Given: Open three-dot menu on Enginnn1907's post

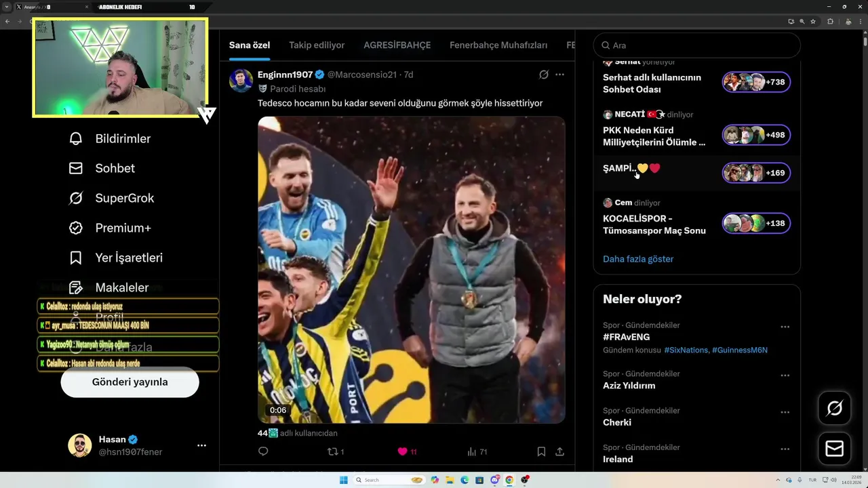Looking at the screenshot, I should coord(559,75).
